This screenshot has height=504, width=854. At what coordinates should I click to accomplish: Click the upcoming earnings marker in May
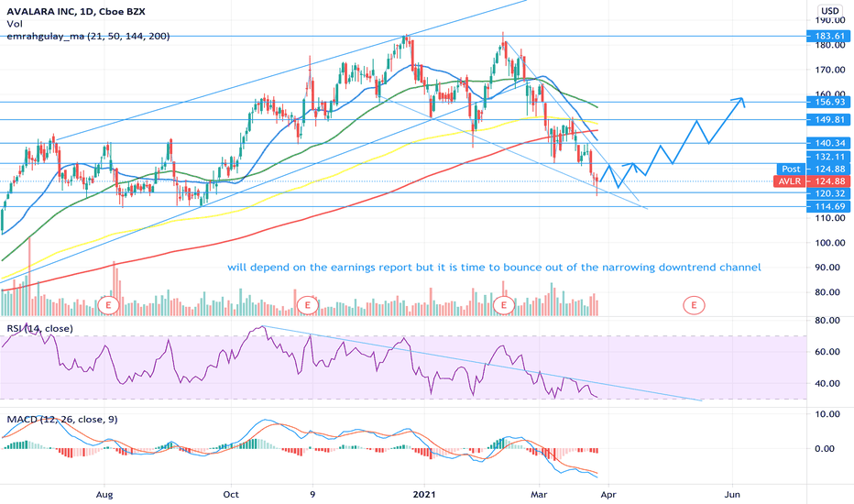pyautogui.click(x=694, y=305)
